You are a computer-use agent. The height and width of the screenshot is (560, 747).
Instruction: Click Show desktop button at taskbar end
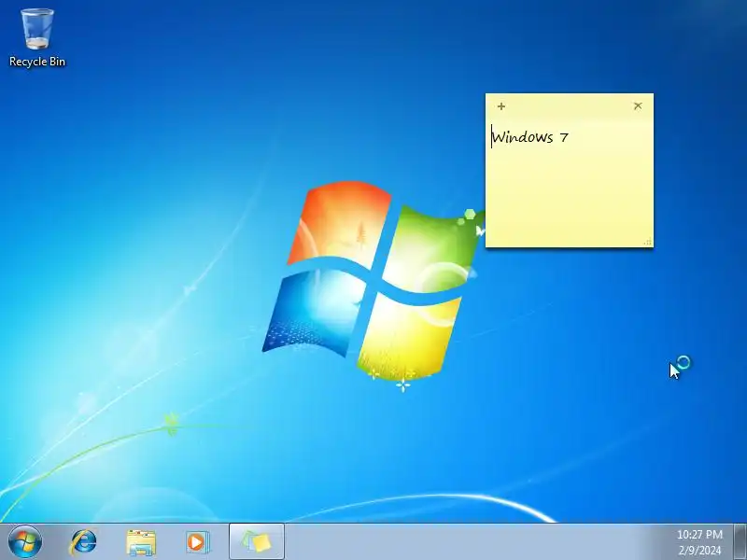[x=740, y=542]
